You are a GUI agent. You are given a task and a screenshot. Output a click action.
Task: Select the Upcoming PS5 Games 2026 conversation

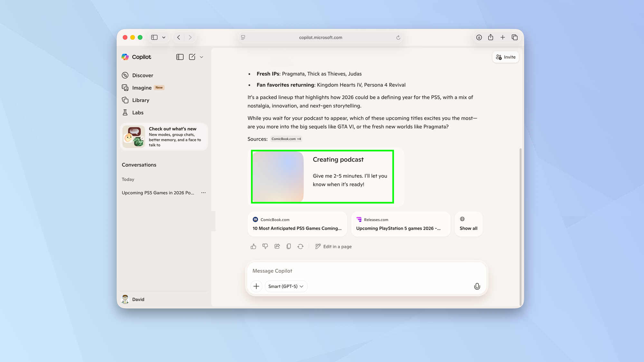coord(158,192)
